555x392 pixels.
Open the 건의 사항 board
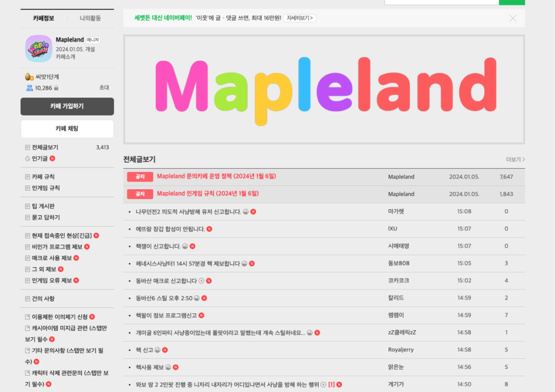point(43,299)
